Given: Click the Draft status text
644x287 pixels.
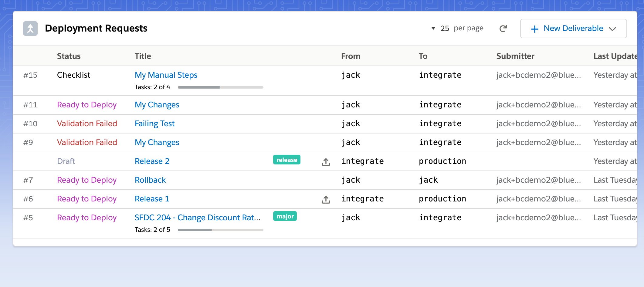Looking at the screenshot, I should coord(66,161).
